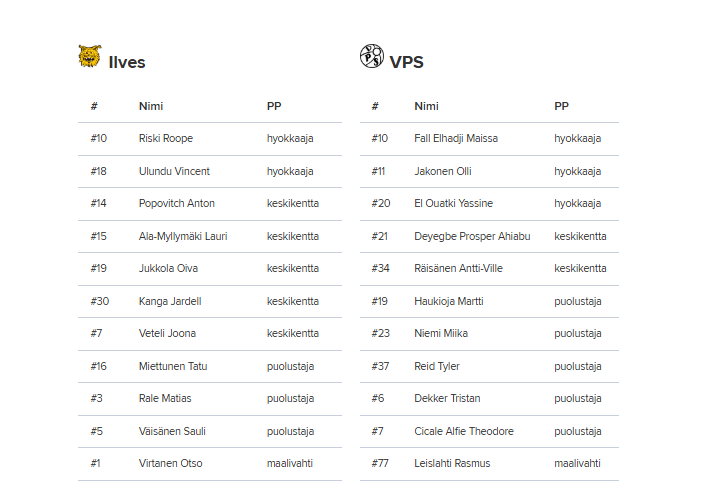
Task: Click Deyegbe Prosper Ahiabu's name
Action: click(472, 236)
